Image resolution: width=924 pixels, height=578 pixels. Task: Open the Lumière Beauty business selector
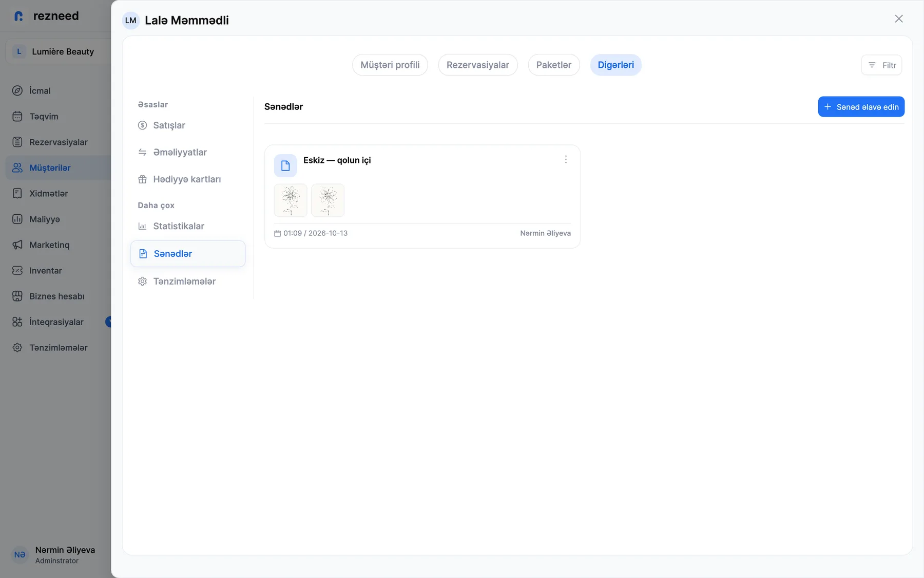pos(58,51)
